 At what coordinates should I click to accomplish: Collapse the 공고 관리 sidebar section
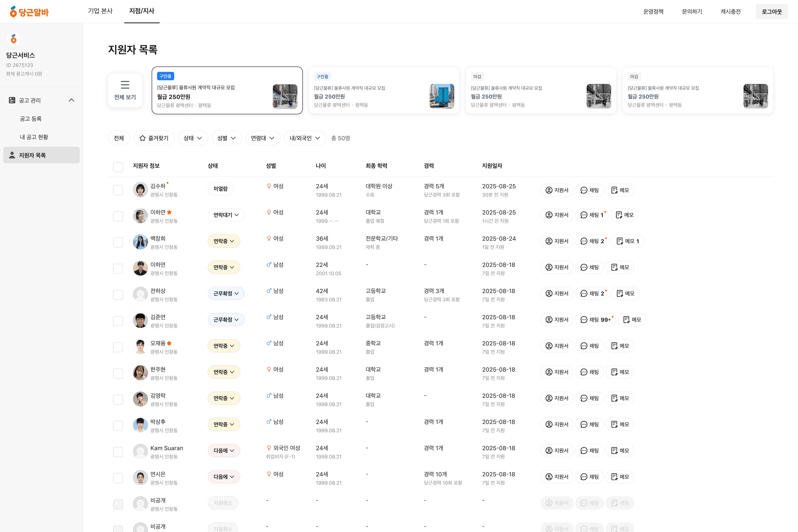pyautogui.click(x=71, y=100)
